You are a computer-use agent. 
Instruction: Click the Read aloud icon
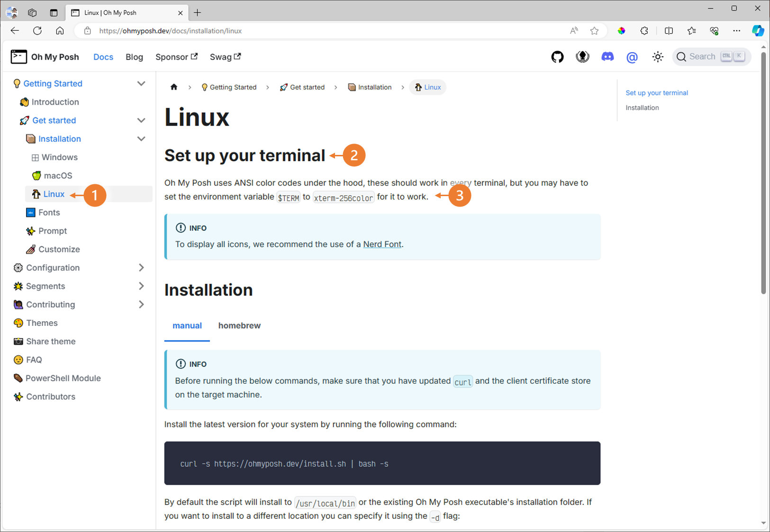574,31
